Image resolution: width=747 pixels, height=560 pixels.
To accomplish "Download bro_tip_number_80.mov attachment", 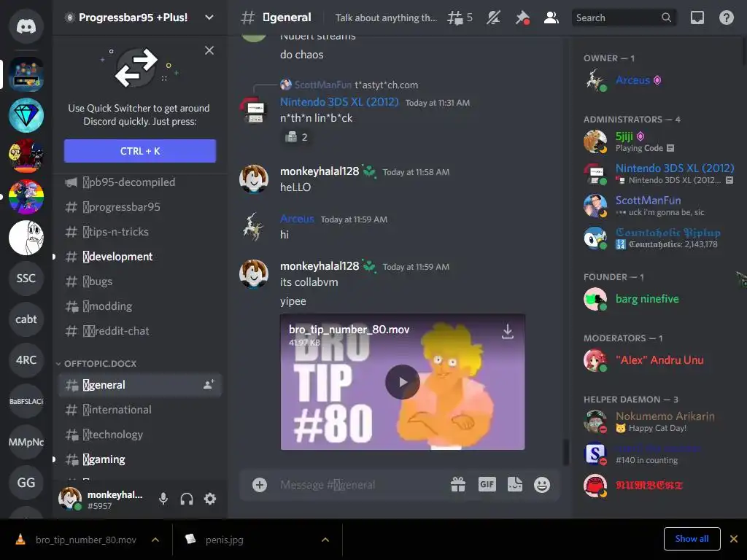I will coord(508,332).
